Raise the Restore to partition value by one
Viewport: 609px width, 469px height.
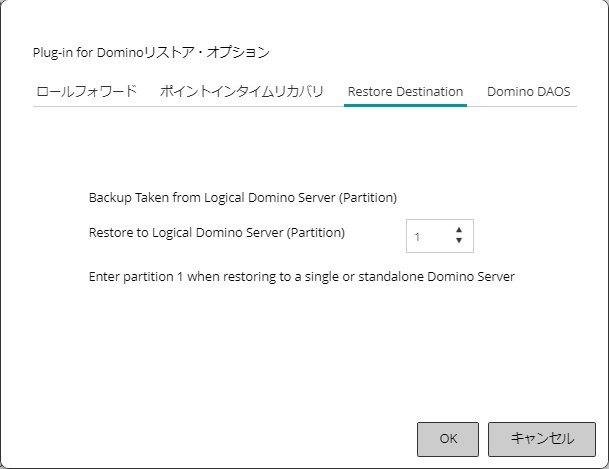click(x=459, y=230)
